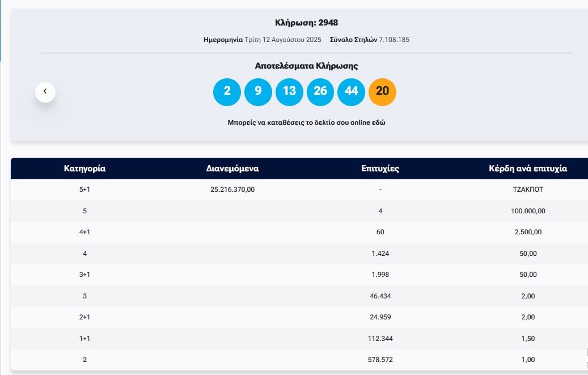Click total columns value 7.108.185
Image resolution: width=588 pixels, height=375 pixels.
pos(394,40)
